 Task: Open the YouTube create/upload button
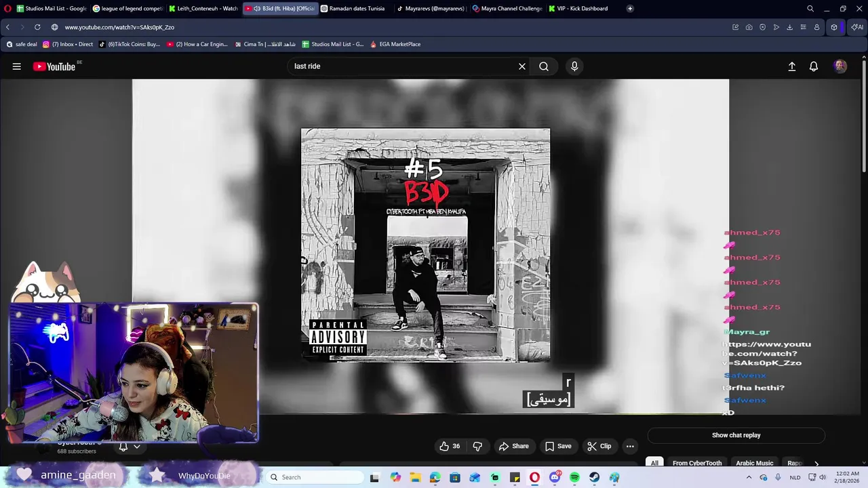pos(791,66)
